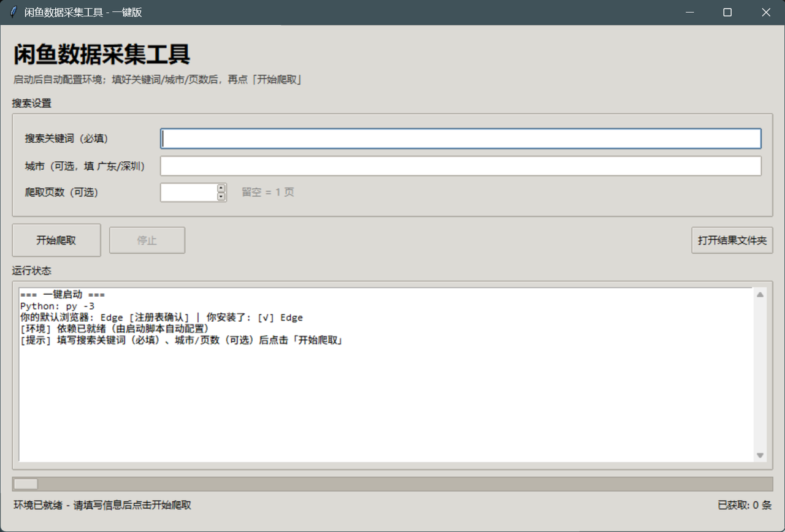Click the log scrollbar up arrow
785x532 pixels.
pos(760,295)
